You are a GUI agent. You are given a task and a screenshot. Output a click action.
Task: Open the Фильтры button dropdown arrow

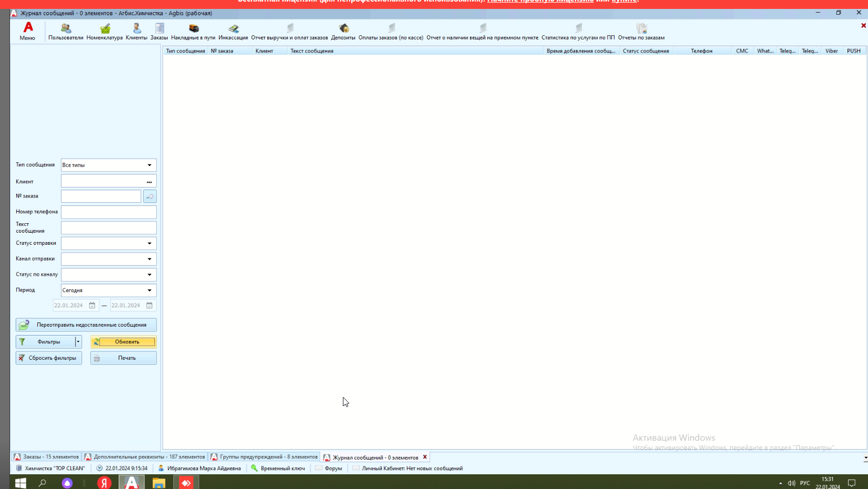(78, 342)
